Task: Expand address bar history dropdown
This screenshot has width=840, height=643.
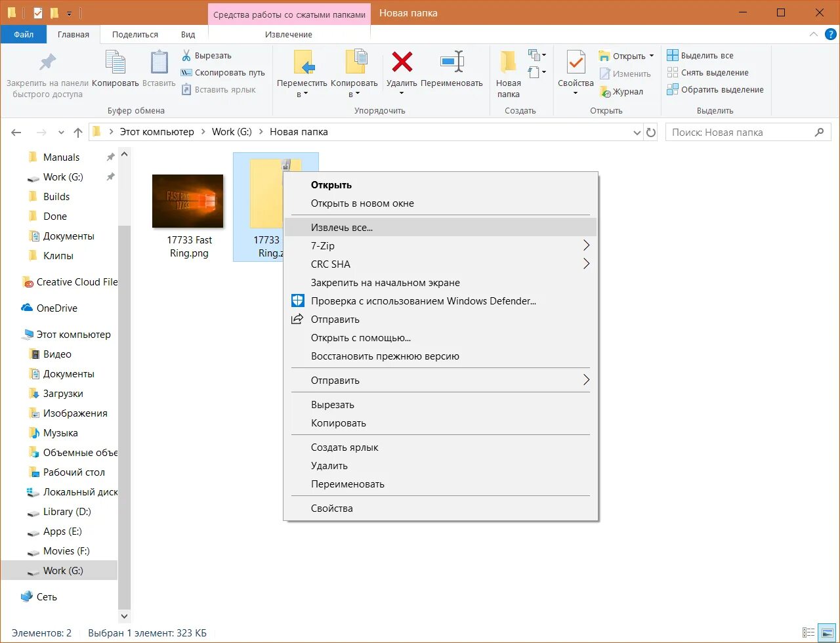Action: [x=637, y=133]
